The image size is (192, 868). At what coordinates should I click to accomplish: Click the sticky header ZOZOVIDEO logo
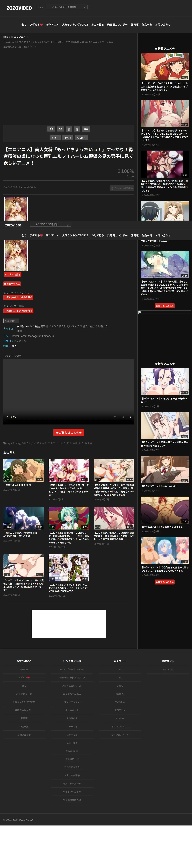click(x=13, y=225)
